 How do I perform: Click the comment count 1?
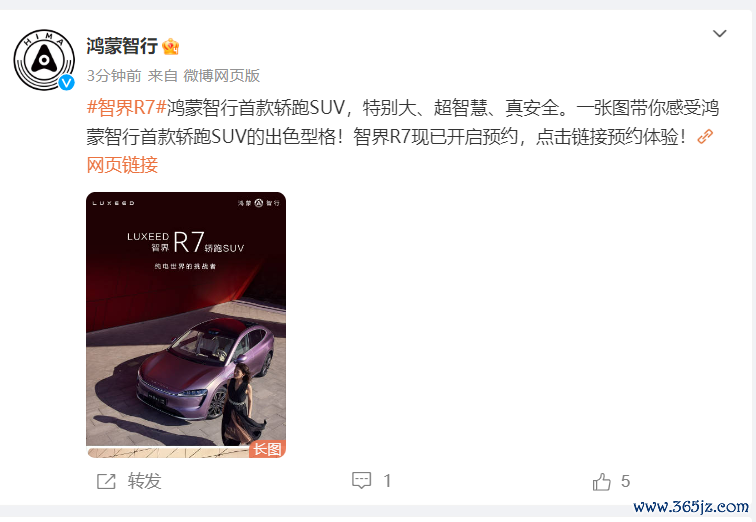387,481
